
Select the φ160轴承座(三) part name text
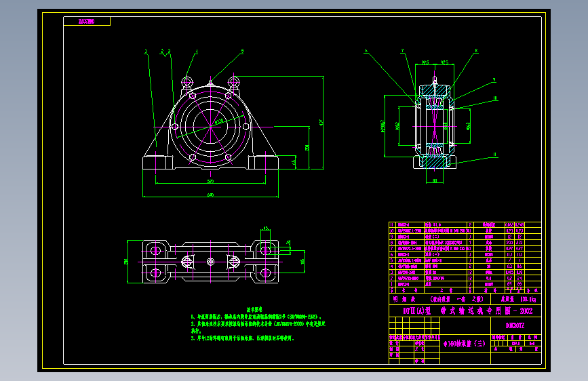click(x=464, y=344)
